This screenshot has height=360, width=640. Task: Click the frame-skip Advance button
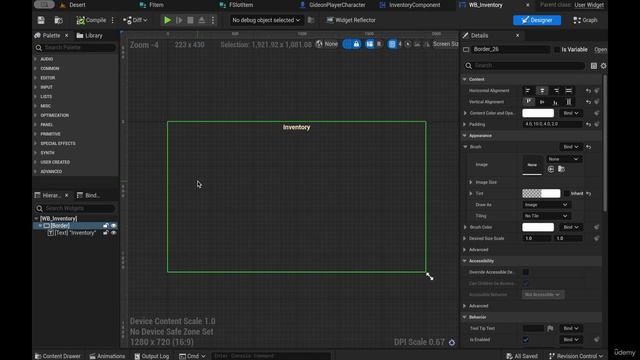pyautogui.click(x=179, y=20)
